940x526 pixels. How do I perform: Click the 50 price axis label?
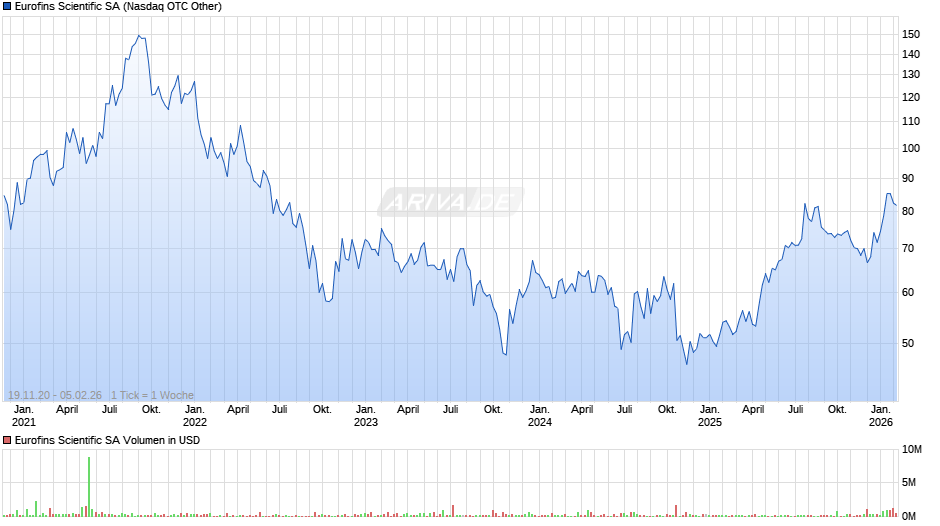click(x=908, y=343)
